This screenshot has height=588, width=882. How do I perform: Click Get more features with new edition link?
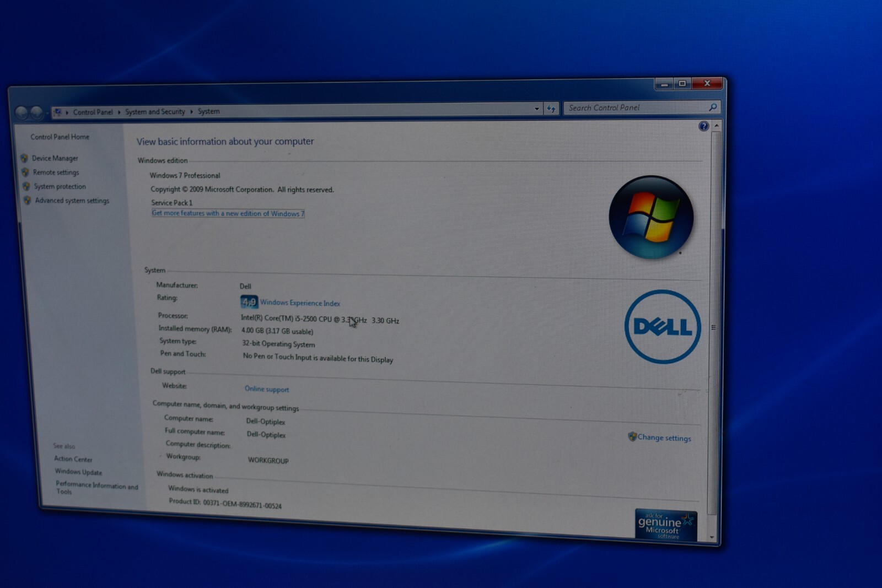coord(228,213)
